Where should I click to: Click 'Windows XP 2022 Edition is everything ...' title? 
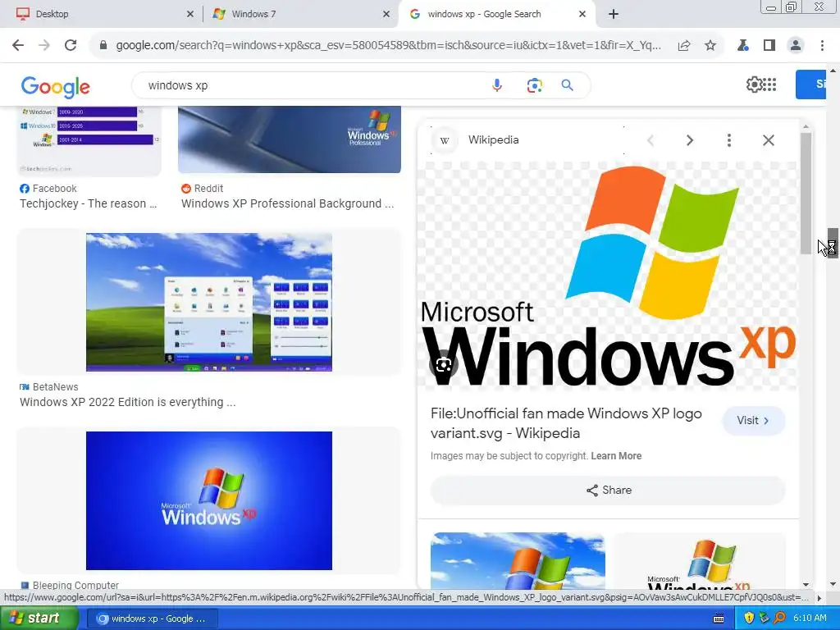tap(127, 402)
